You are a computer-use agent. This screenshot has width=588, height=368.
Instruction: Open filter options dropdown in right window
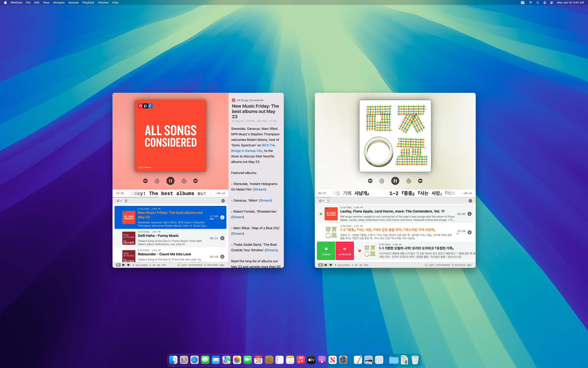321,201
